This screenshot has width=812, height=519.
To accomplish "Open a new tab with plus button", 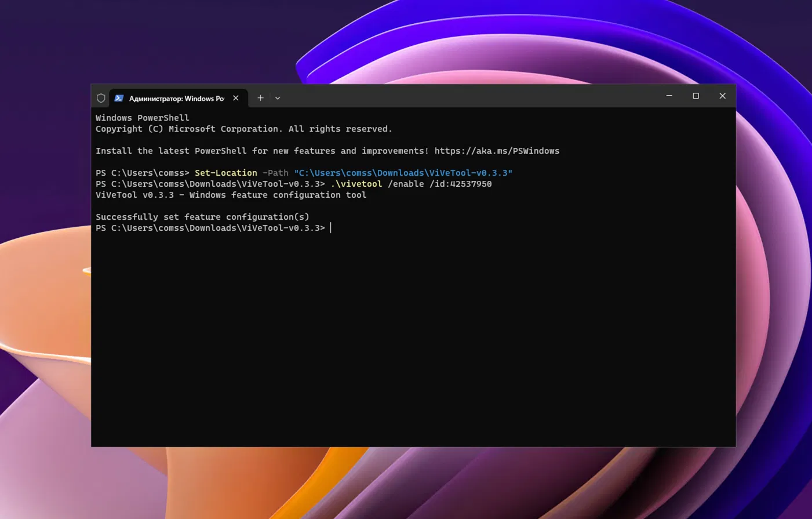I will click(x=260, y=98).
